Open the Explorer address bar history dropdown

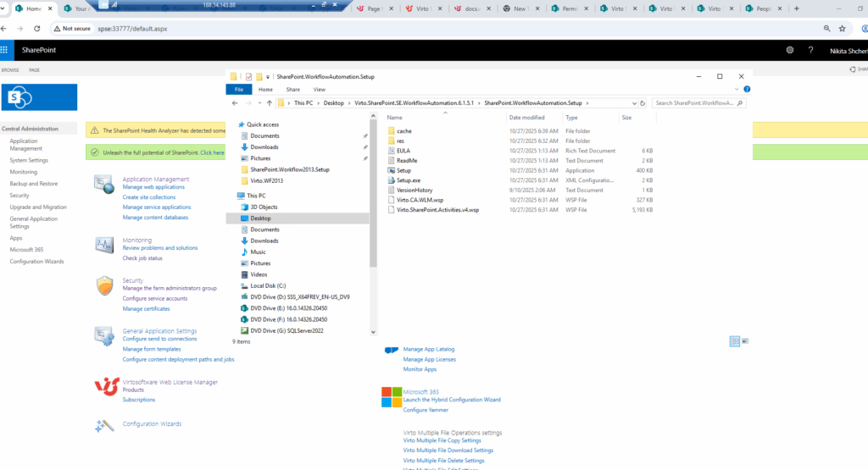click(x=634, y=102)
